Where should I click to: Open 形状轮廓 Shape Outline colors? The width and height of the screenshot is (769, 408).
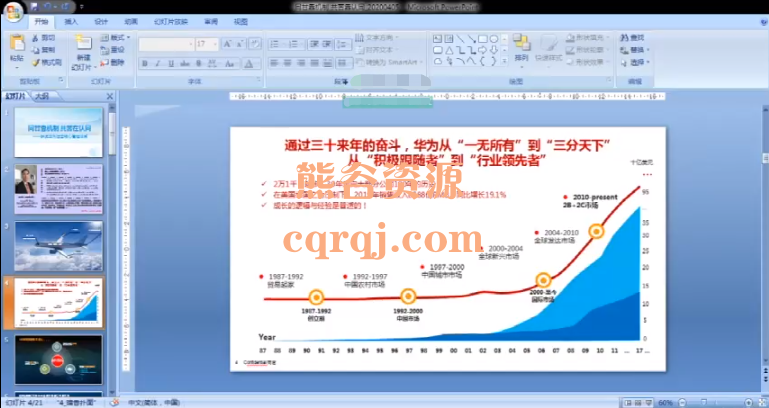[587, 50]
